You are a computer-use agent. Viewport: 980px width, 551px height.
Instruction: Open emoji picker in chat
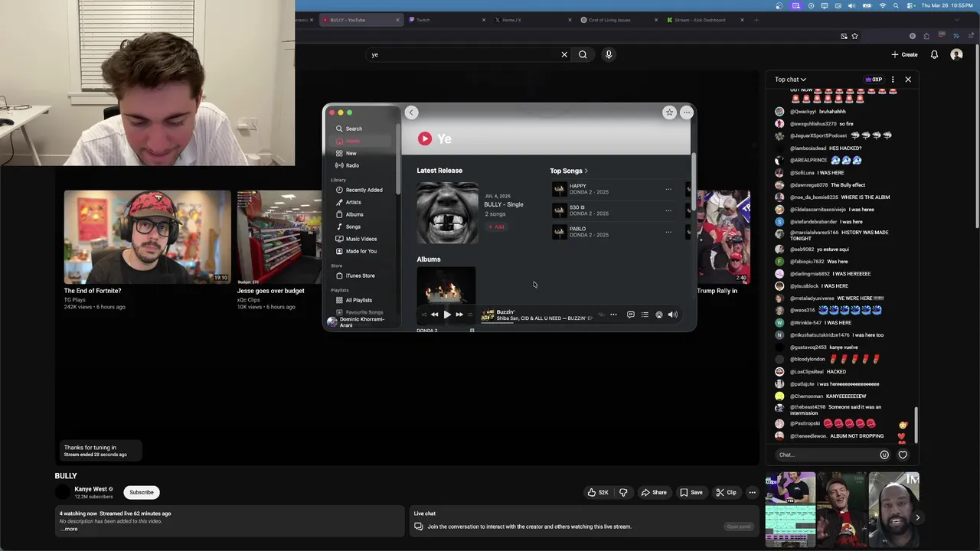tap(884, 455)
